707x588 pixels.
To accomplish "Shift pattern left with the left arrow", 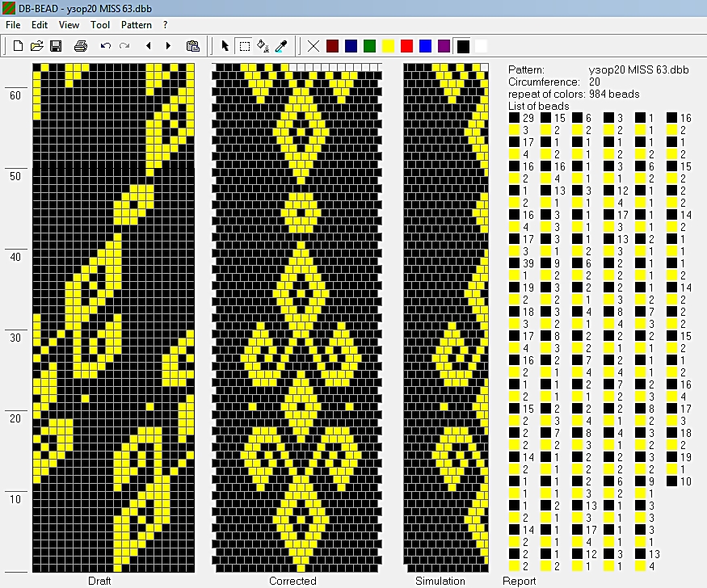I will (149, 46).
